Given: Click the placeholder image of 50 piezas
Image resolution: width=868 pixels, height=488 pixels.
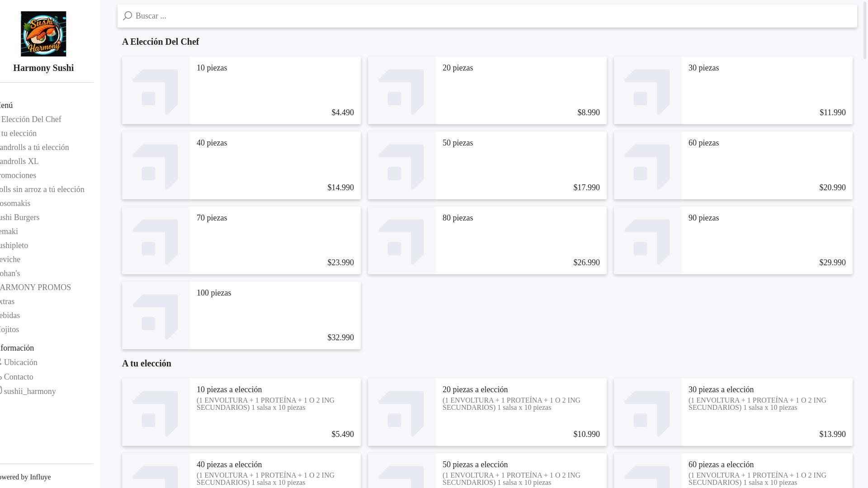Looking at the screenshot, I should point(402,165).
